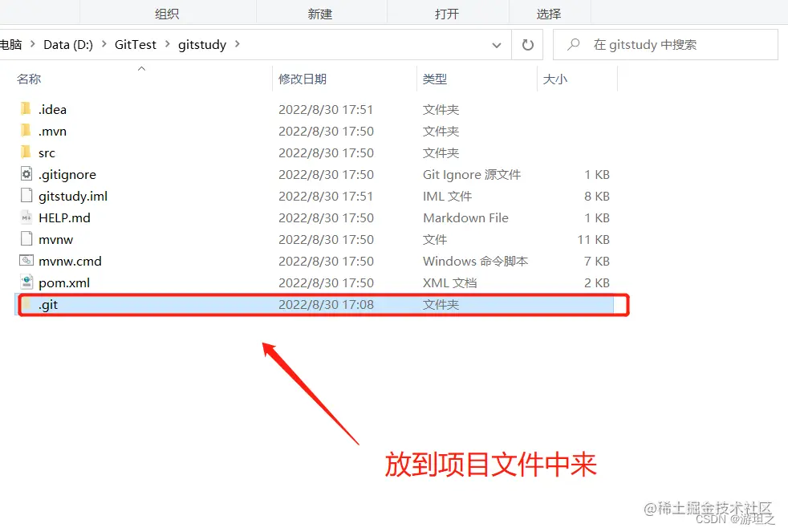Select the mvnw file name

pyautogui.click(x=56, y=240)
